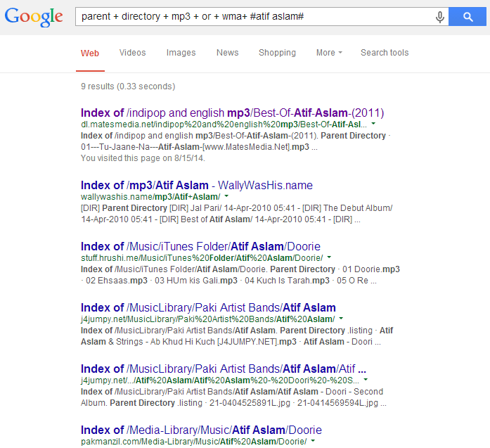Open iTunes Folder/Atif Aslam/Doorie result

pos(200,247)
